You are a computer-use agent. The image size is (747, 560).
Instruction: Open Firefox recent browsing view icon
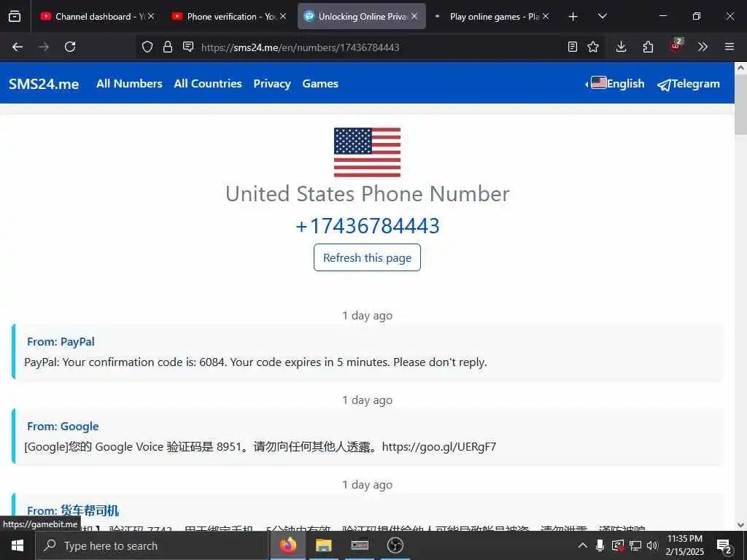point(15,16)
